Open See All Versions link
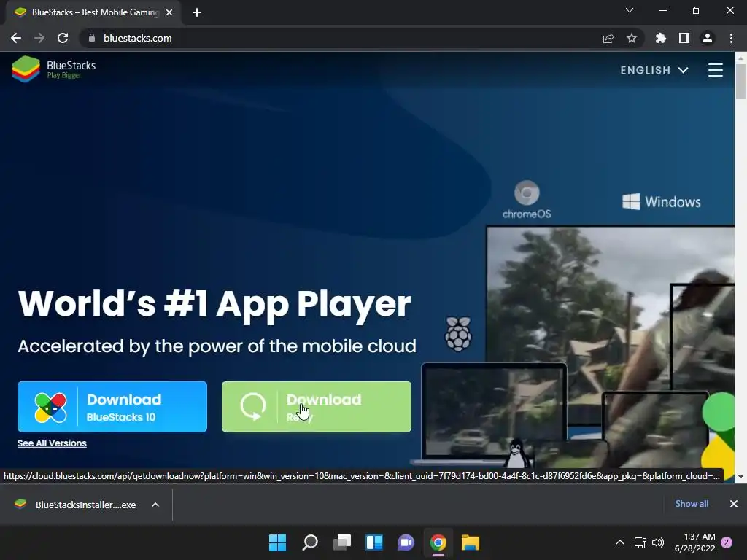The width and height of the screenshot is (747, 560). [x=52, y=443]
